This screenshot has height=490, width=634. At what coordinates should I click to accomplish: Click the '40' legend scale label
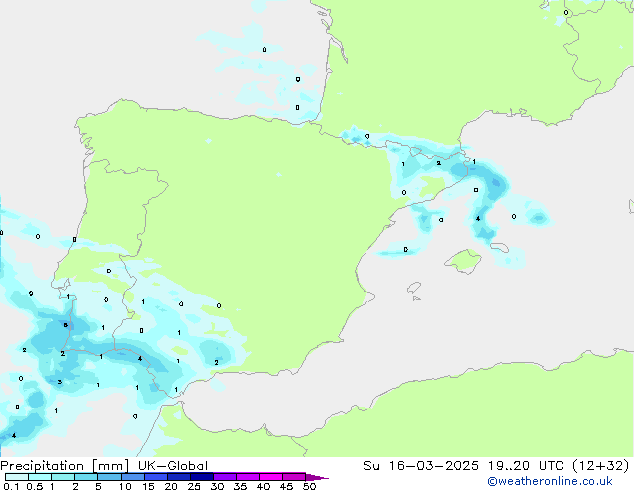(x=263, y=486)
